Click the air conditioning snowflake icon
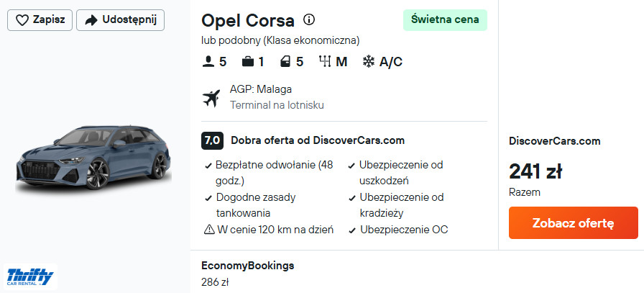The width and height of the screenshot is (644, 293). click(x=369, y=62)
